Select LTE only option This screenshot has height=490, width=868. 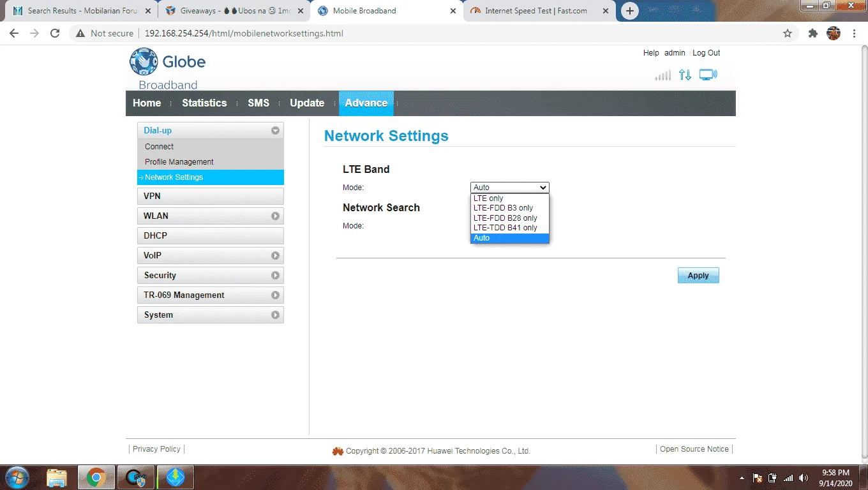[x=510, y=198]
